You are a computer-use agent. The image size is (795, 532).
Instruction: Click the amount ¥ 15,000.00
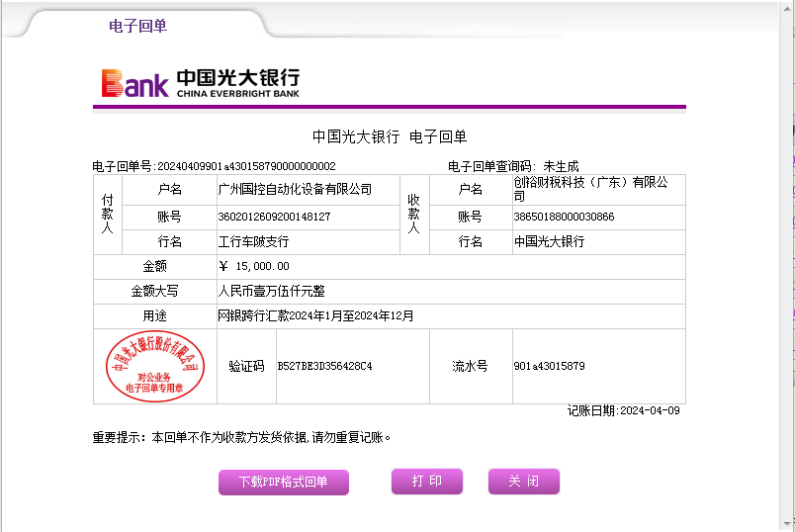pos(254,266)
